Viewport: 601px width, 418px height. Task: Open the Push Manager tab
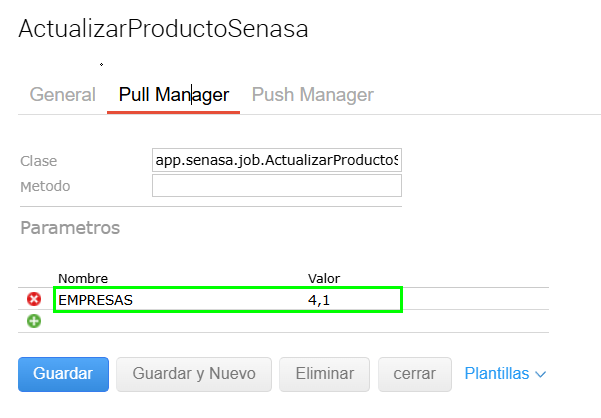click(x=313, y=95)
